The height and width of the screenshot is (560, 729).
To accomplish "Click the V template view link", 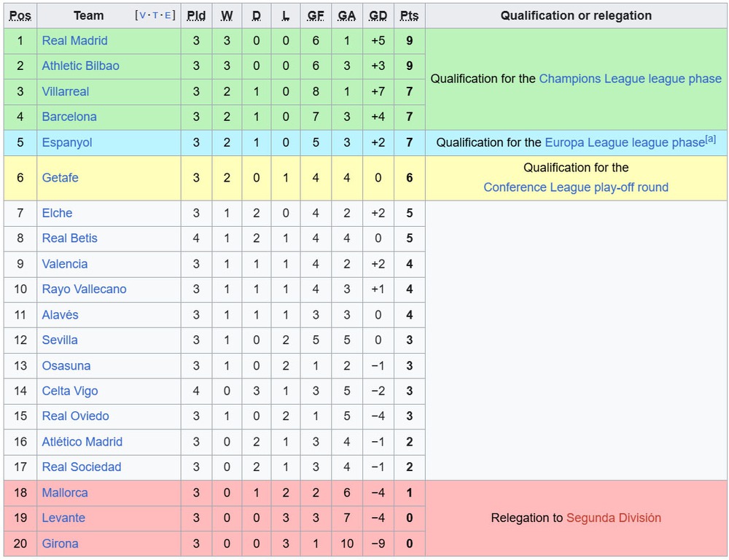I will (x=142, y=15).
